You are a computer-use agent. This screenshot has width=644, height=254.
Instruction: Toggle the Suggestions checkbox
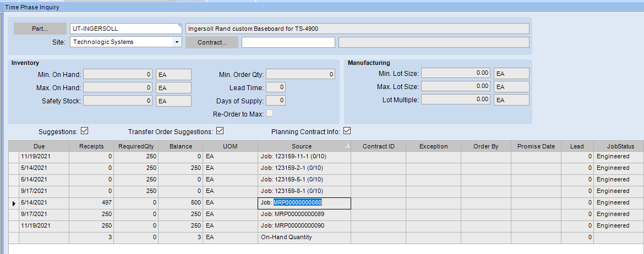click(84, 131)
